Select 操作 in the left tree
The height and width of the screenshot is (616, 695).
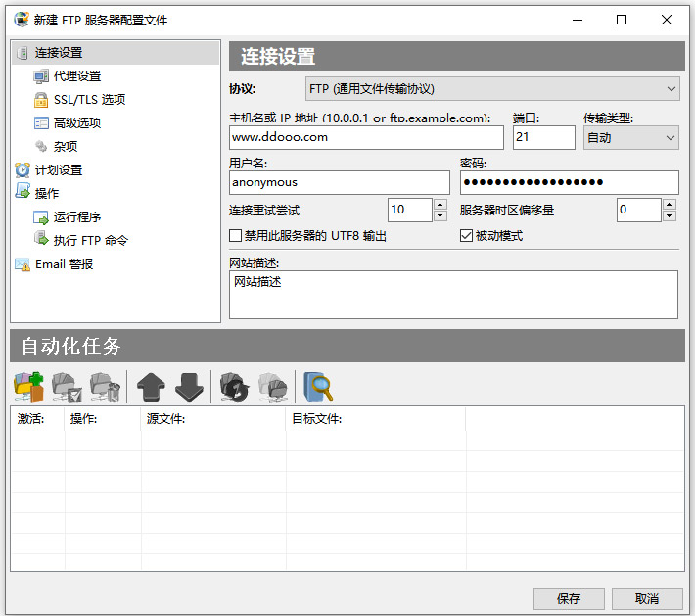click(47, 193)
